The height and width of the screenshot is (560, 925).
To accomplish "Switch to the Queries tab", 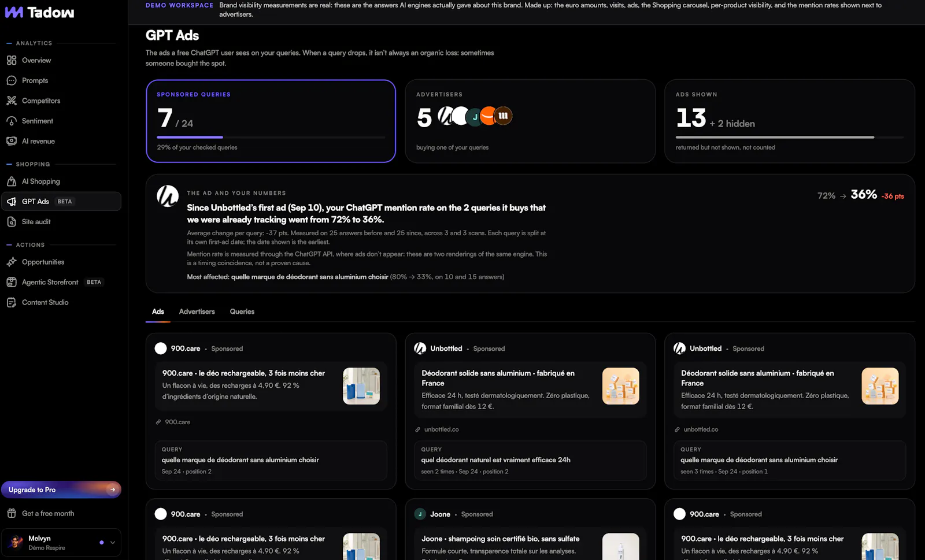I will pyautogui.click(x=242, y=311).
